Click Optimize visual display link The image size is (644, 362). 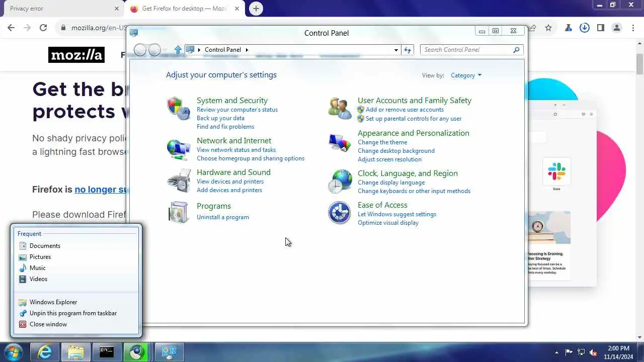tap(388, 223)
